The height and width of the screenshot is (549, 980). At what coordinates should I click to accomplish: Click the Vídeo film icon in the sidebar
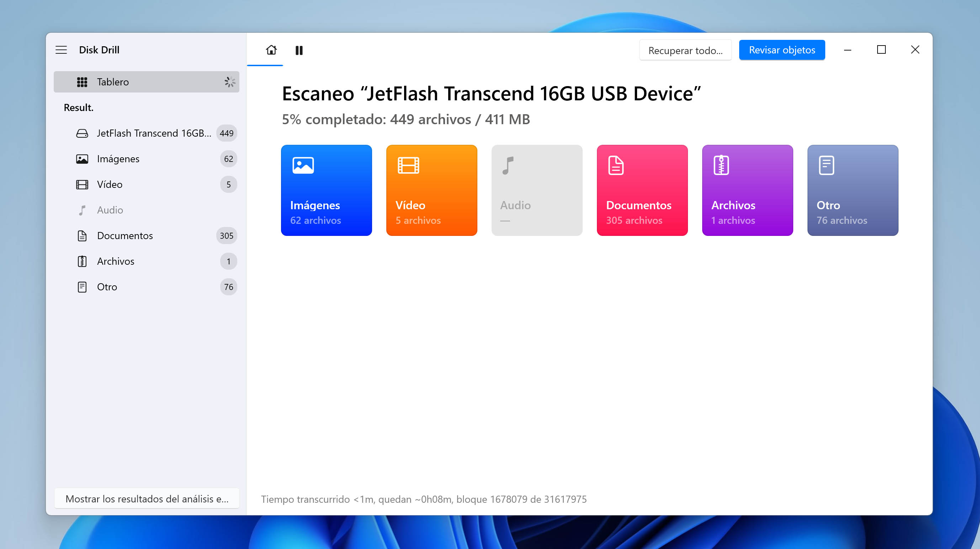[x=82, y=185]
